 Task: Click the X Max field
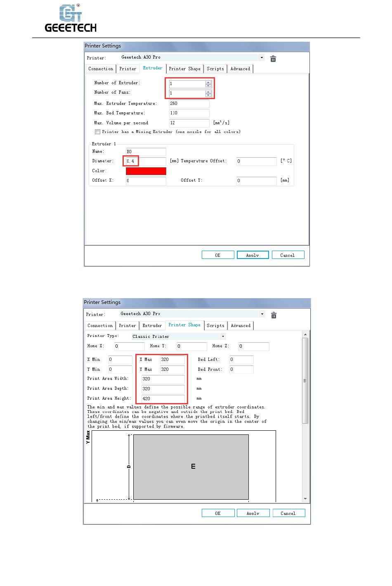(x=172, y=360)
